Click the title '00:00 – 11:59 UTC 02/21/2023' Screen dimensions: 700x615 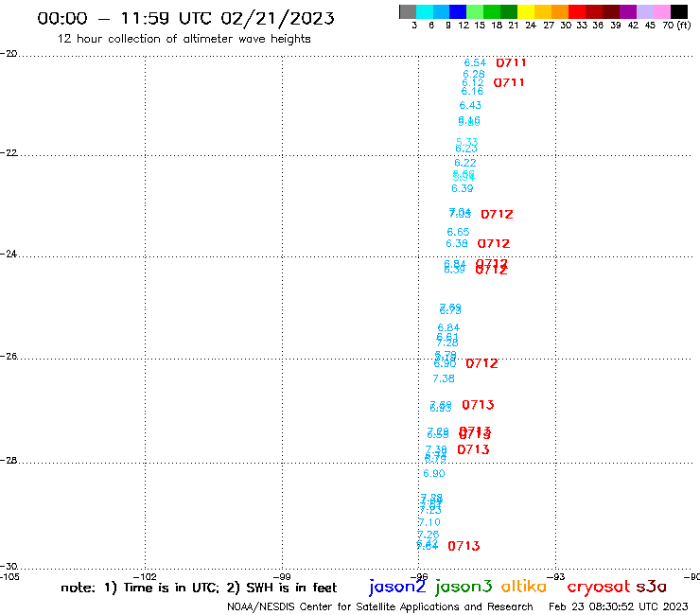(x=185, y=18)
